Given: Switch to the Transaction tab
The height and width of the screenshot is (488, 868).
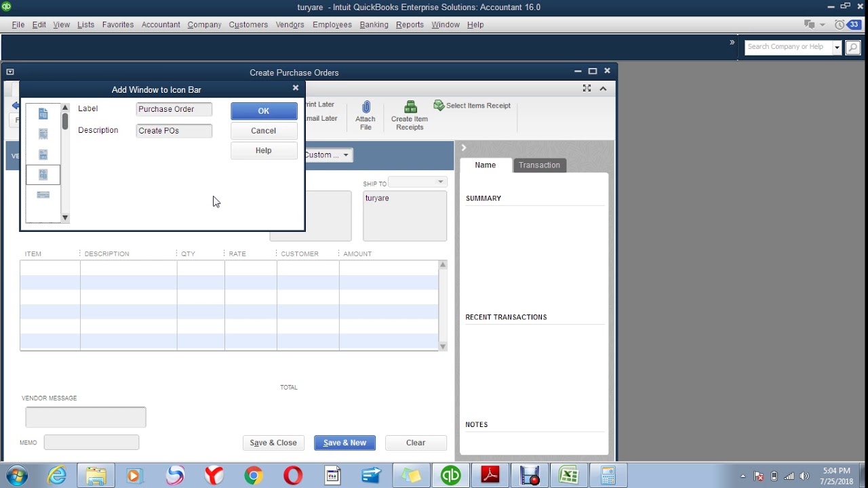Looking at the screenshot, I should pyautogui.click(x=540, y=165).
